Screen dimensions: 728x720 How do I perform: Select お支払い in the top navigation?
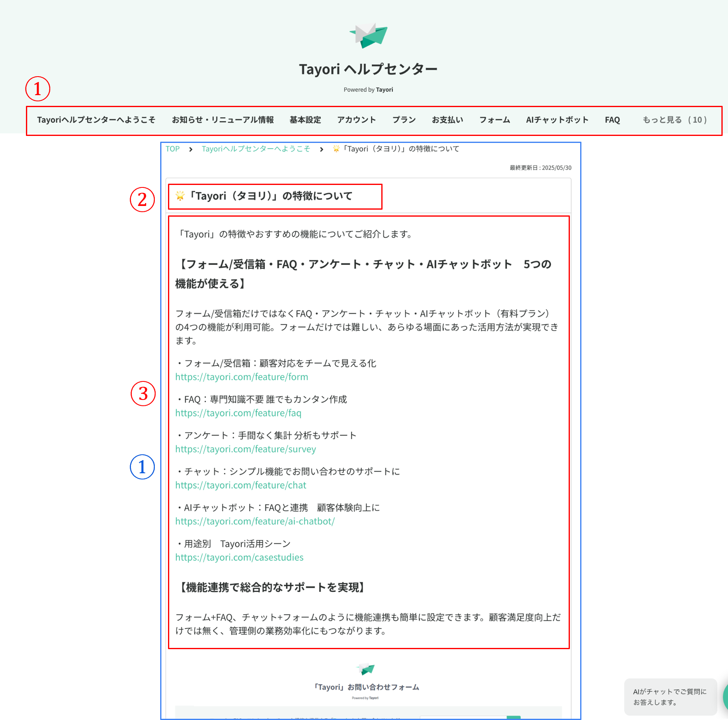[x=447, y=120]
